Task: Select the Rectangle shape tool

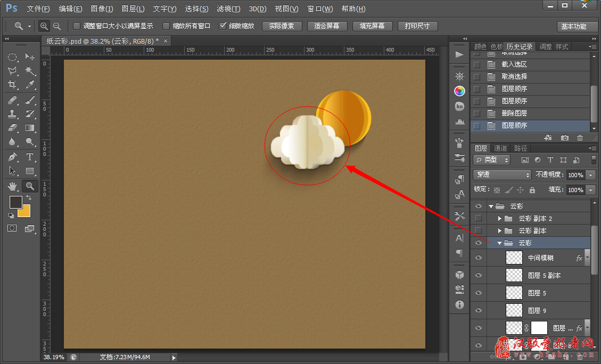Action: pyautogui.click(x=29, y=171)
